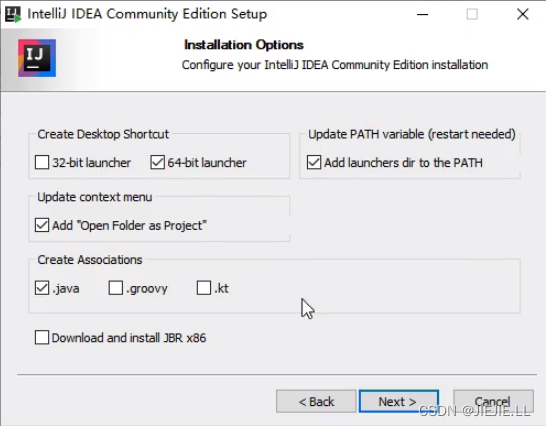This screenshot has height=426, width=546.
Task: Close the setup window
Action: (x=523, y=14)
